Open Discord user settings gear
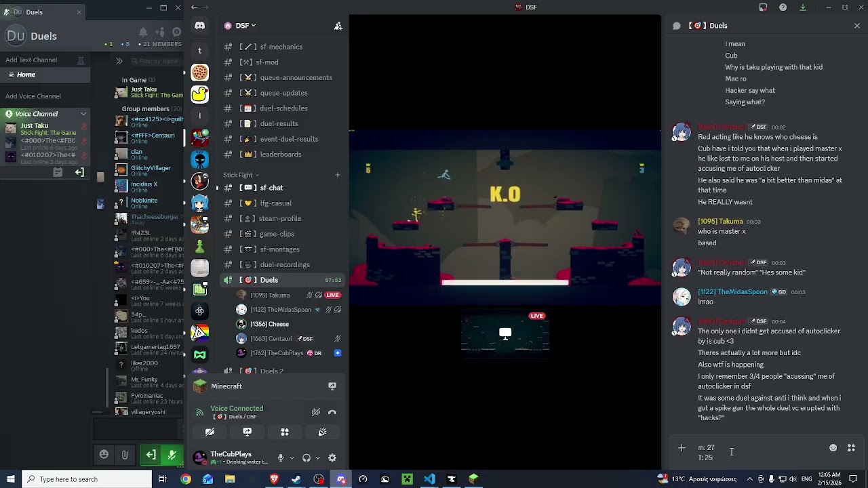The height and width of the screenshot is (488, 868). (332, 458)
